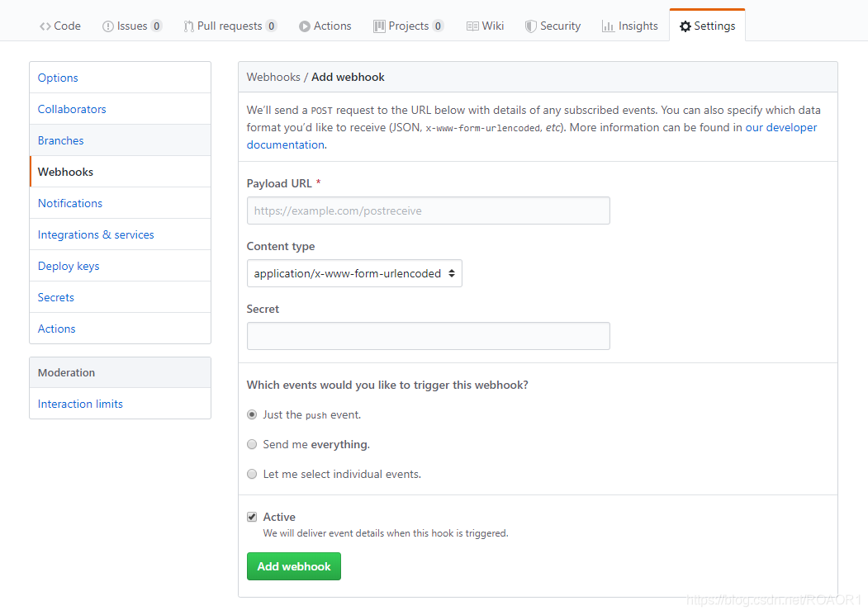Viewport: 868px width, 615px height.
Task: Focus the Payload URL input field
Action: [x=429, y=211]
